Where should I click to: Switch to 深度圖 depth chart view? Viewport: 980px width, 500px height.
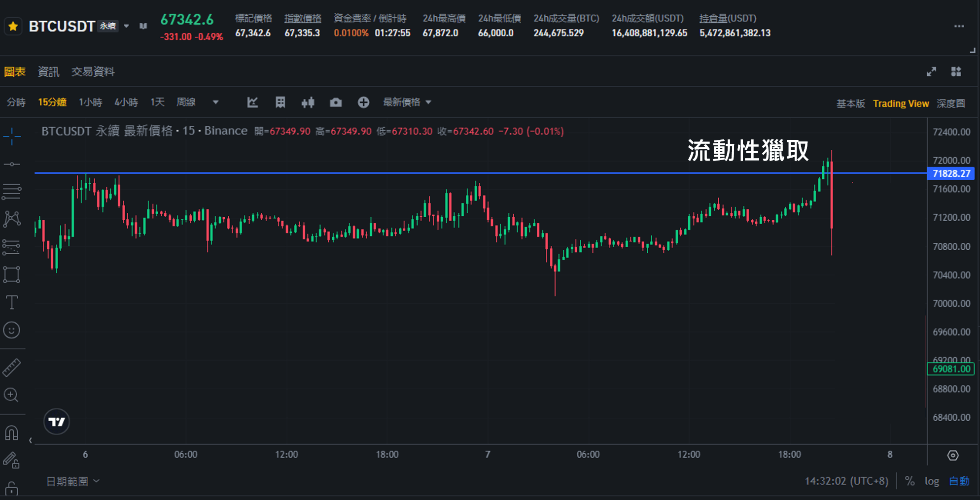(950, 103)
